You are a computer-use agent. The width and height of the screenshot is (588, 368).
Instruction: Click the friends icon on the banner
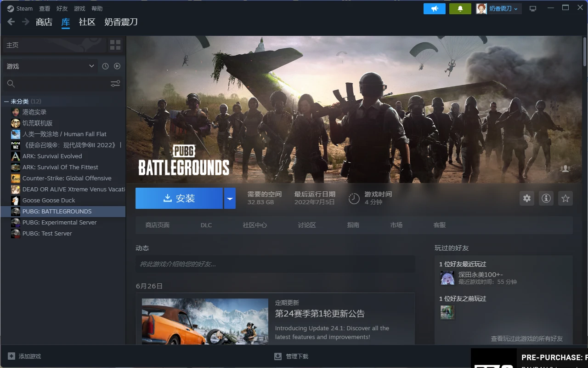point(565,168)
